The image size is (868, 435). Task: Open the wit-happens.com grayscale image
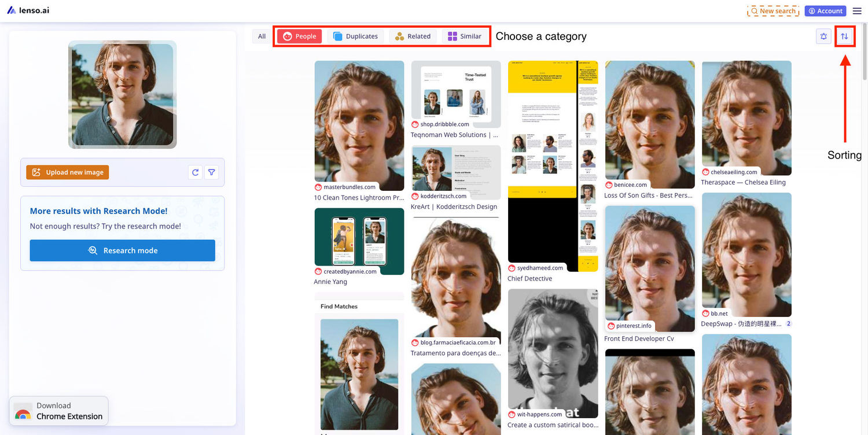[x=553, y=353]
